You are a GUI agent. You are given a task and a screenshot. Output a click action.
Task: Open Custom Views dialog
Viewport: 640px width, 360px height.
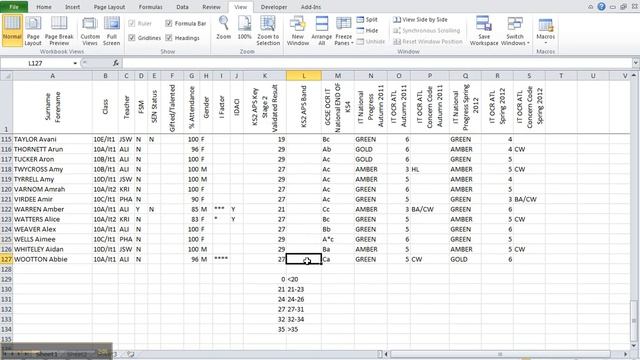point(90,30)
